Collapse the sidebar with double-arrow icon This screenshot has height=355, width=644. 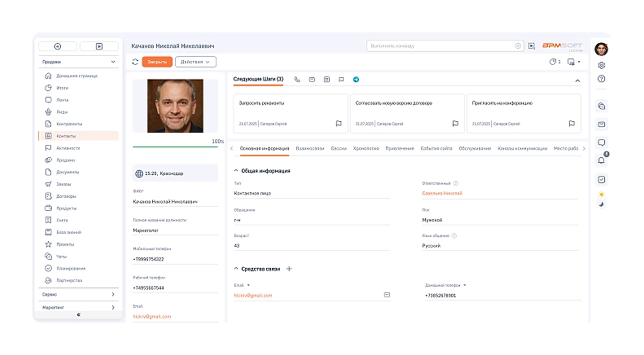click(x=79, y=315)
